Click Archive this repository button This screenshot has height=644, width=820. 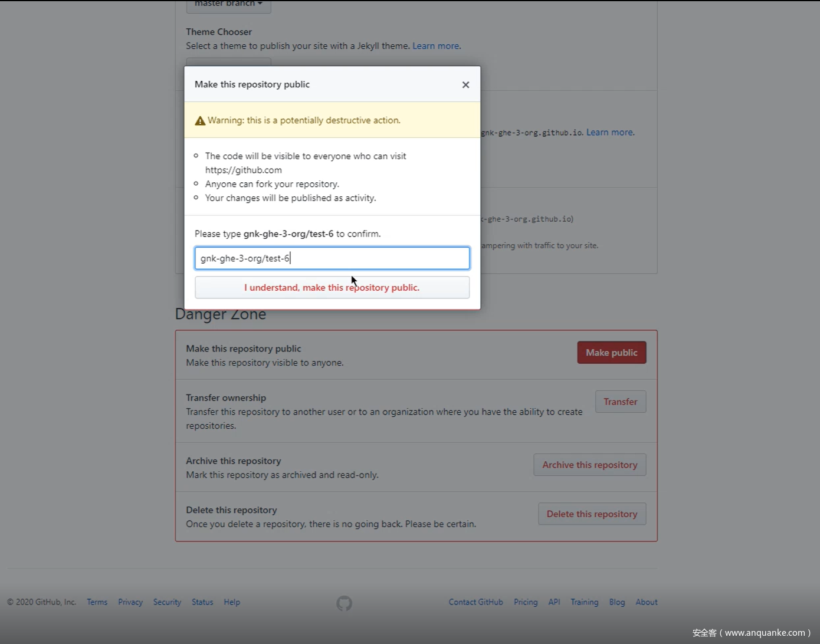pyautogui.click(x=590, y=465)
